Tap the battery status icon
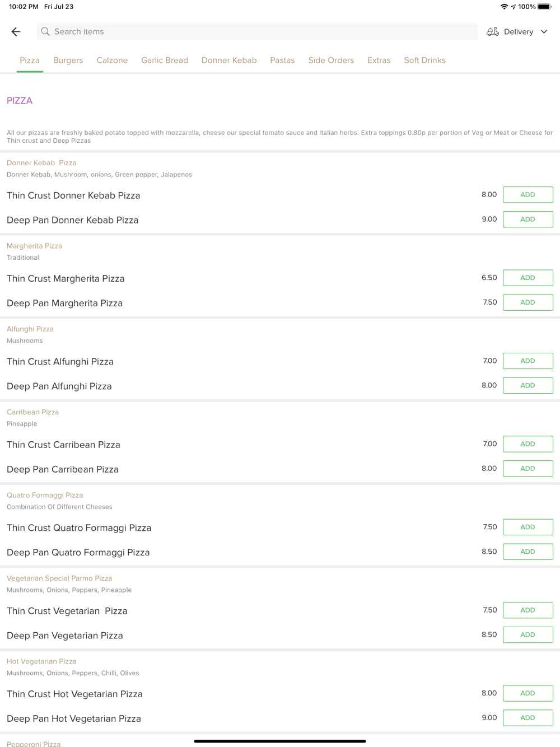This screenshot has width=560, height=747. pos(544,7)
